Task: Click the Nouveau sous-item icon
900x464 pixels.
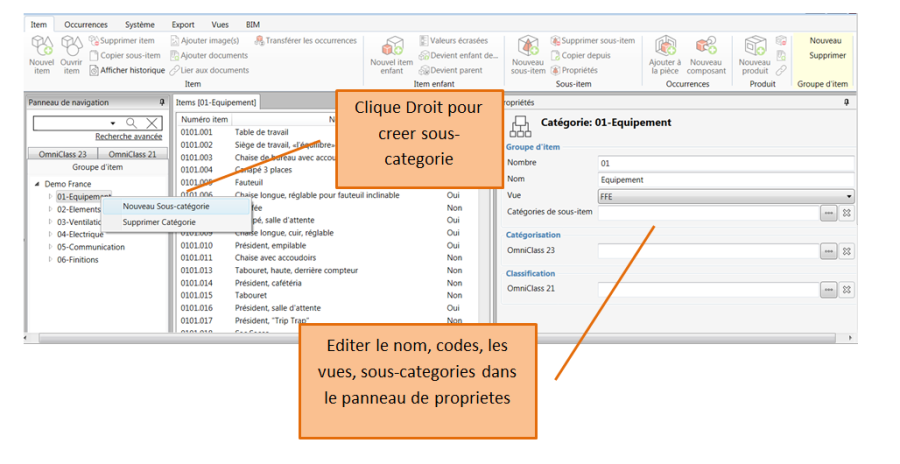Action: (527, 47)
